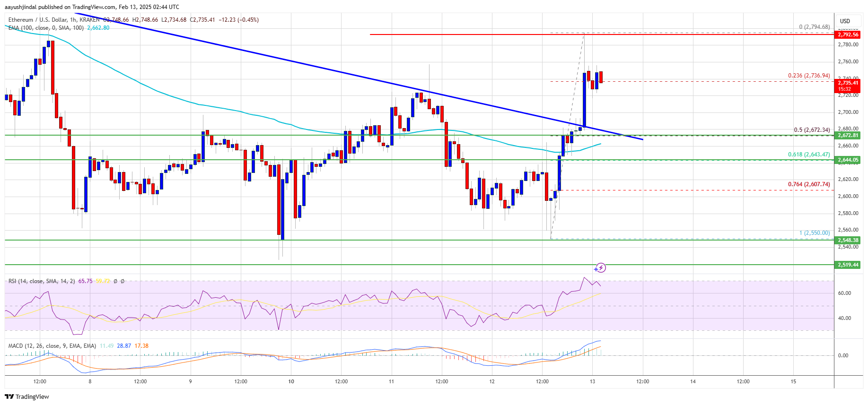This screenshot has width=868, height=405.
Task: Click the first null symbol beside RSI values
Action: point(116,281)
